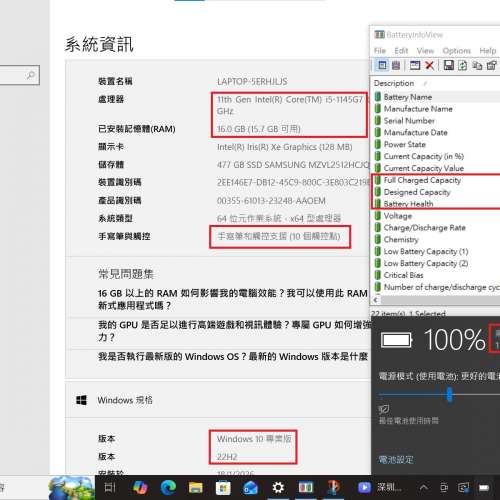The width and height of the screenshot is (500, 500).
Task: Click the BatteryInfoView horizontal scrollbar track
Action: (440, 300)
